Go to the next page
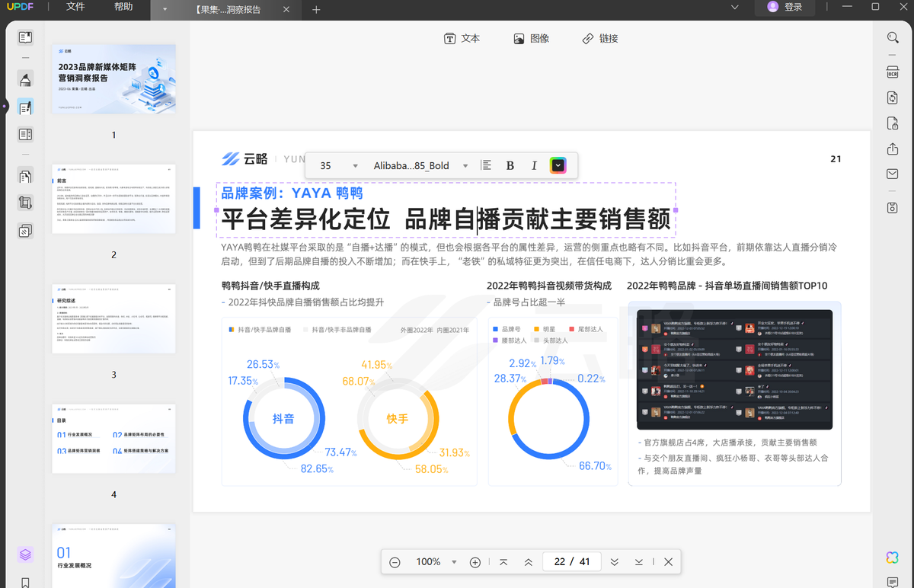This screenshot has width=914, height=588. point(614,562)
